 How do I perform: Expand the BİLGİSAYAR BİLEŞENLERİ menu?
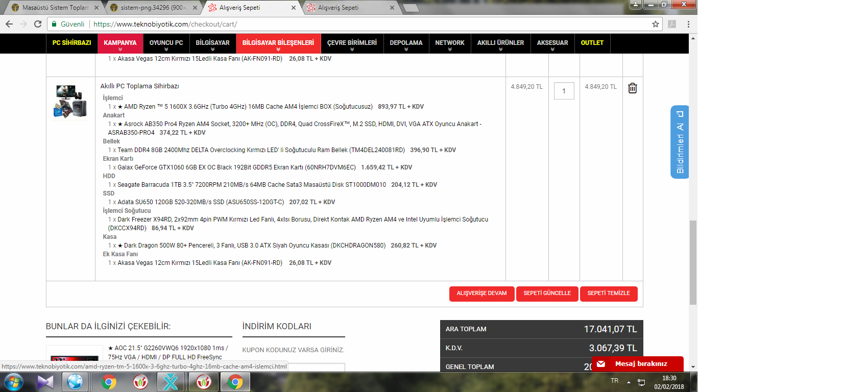pyautogui.click(x=278, y=43)
